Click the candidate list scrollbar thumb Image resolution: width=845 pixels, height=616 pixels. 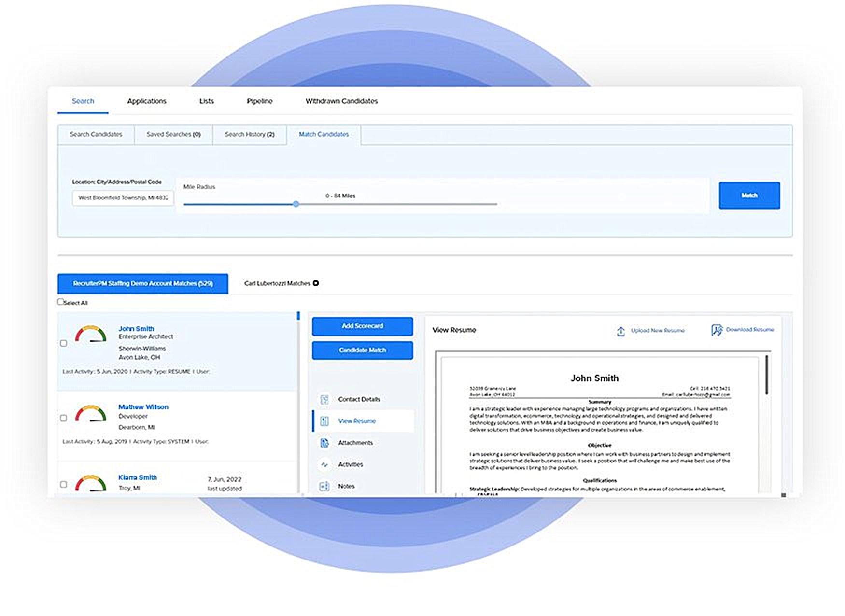click(298, 316)
